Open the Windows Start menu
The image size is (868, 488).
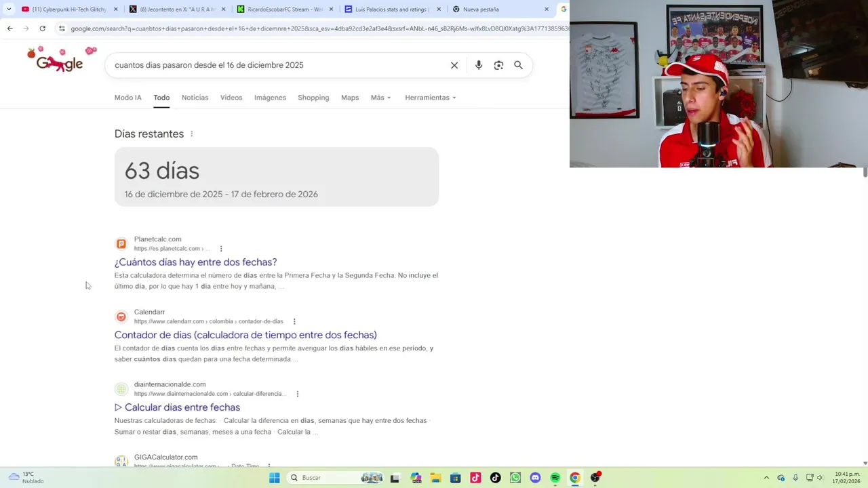tap(274, 478)
